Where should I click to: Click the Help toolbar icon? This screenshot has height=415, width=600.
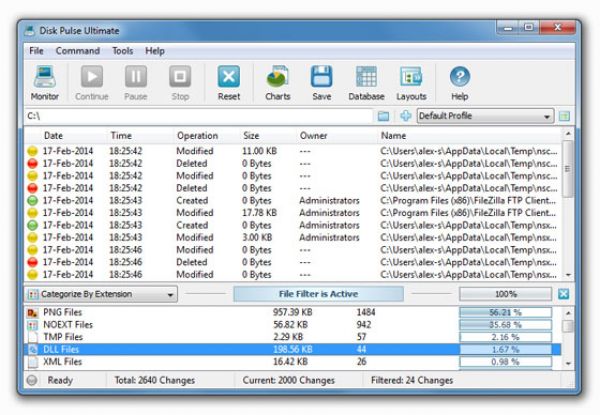459,80
